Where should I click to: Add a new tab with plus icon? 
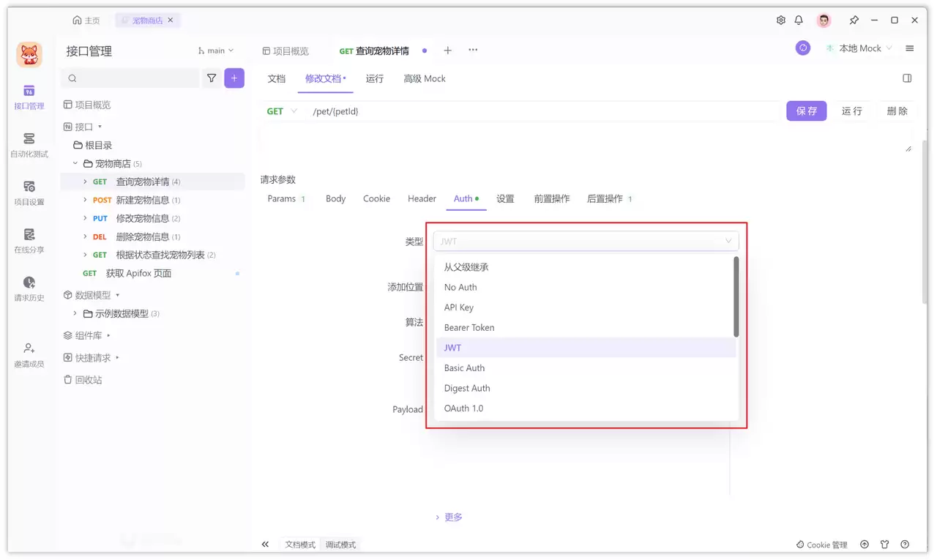[448, 51]
